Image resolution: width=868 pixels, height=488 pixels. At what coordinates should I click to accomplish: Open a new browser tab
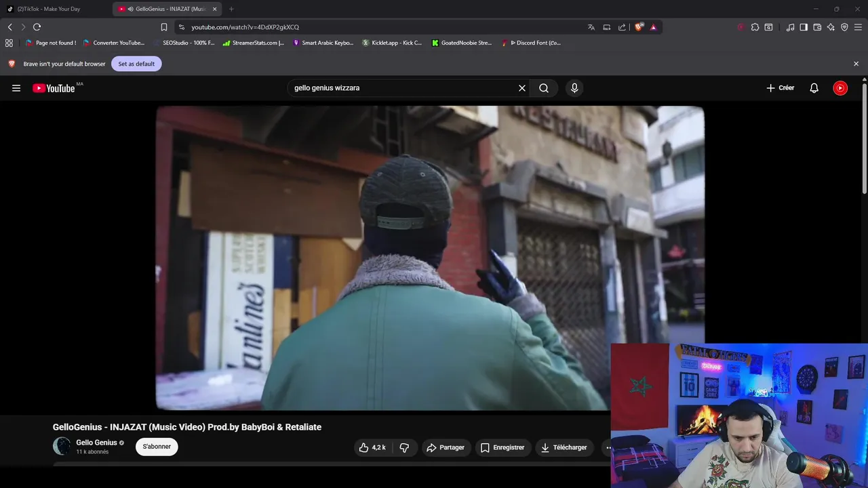pyautogui.click(x=231, y=9)
